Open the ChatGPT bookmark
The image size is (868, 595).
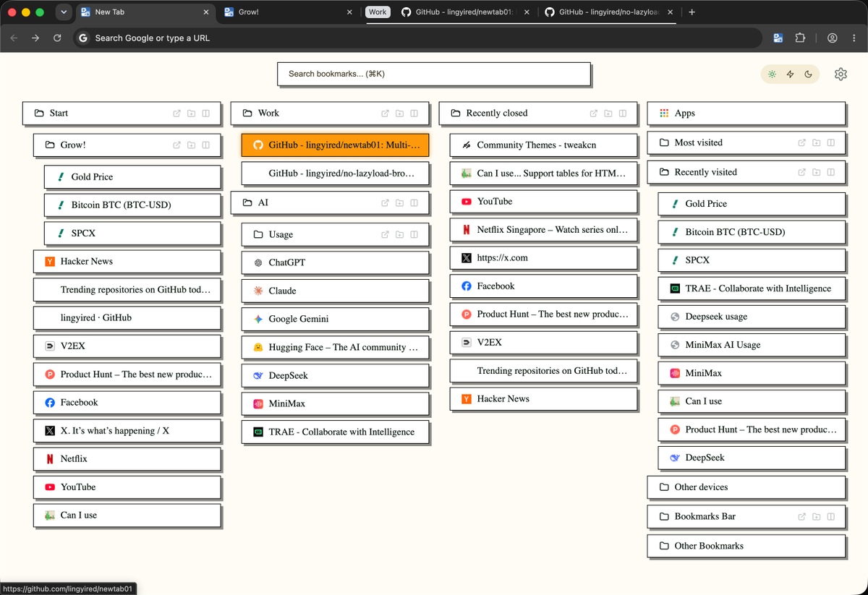(335, 262)
